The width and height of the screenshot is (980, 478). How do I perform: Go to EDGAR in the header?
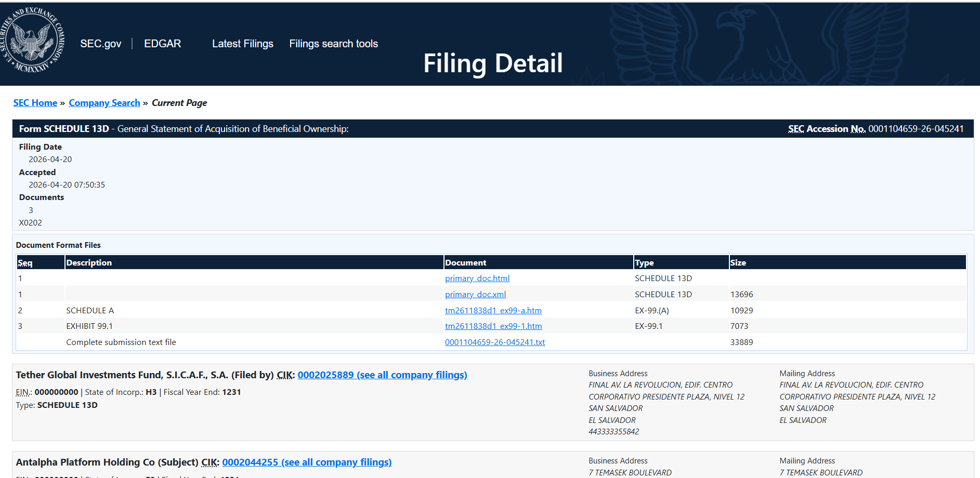coord(163,44)
